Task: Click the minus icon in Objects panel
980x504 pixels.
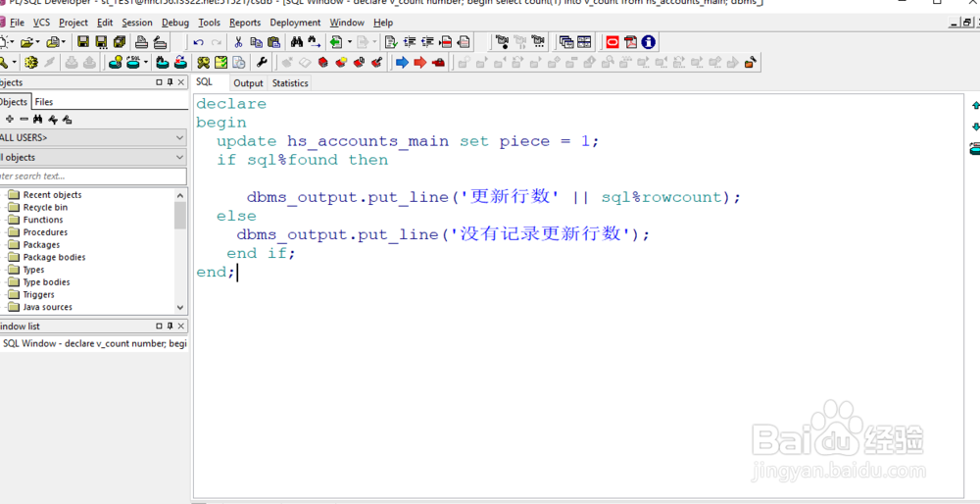Action: [x=24, y=119]
